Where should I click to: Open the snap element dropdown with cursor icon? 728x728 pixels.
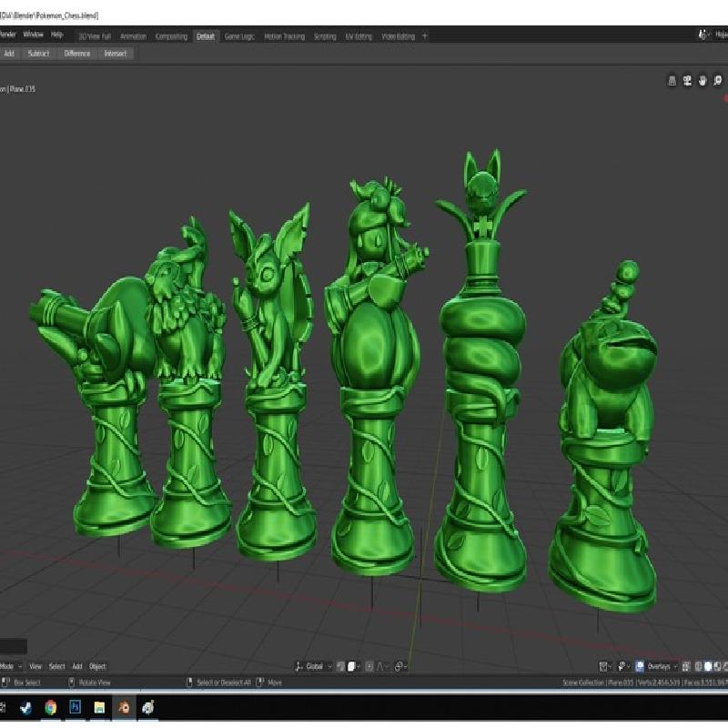pos(400,667)
